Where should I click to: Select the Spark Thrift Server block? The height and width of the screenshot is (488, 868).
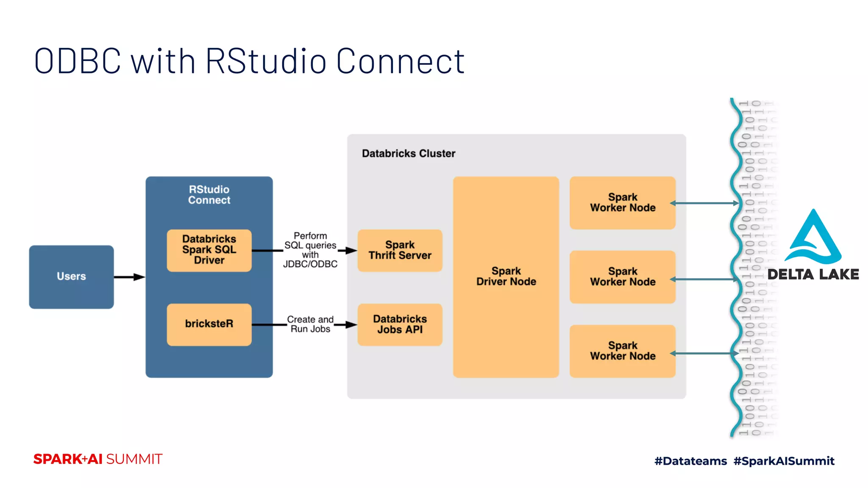tap(400, 250)
